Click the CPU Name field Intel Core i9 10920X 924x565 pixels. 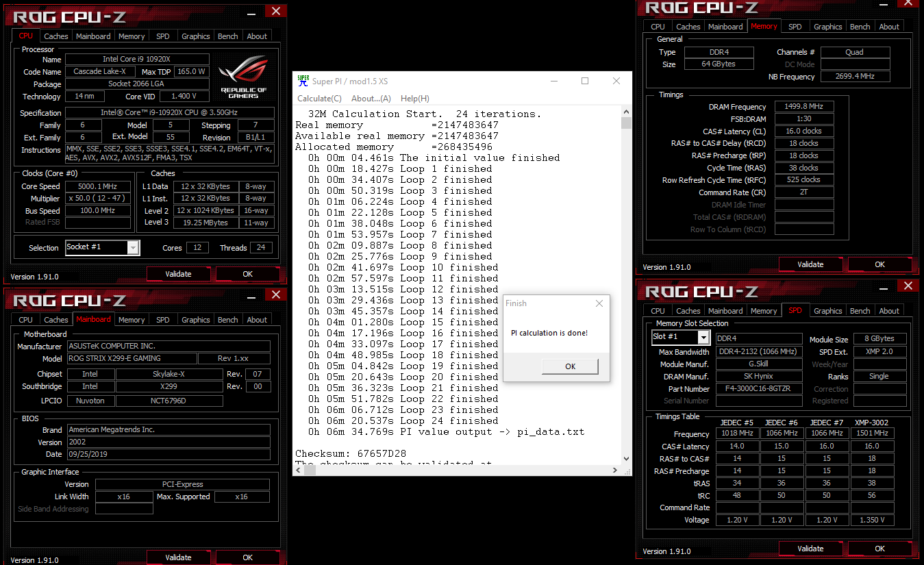(x=137, y=60)
